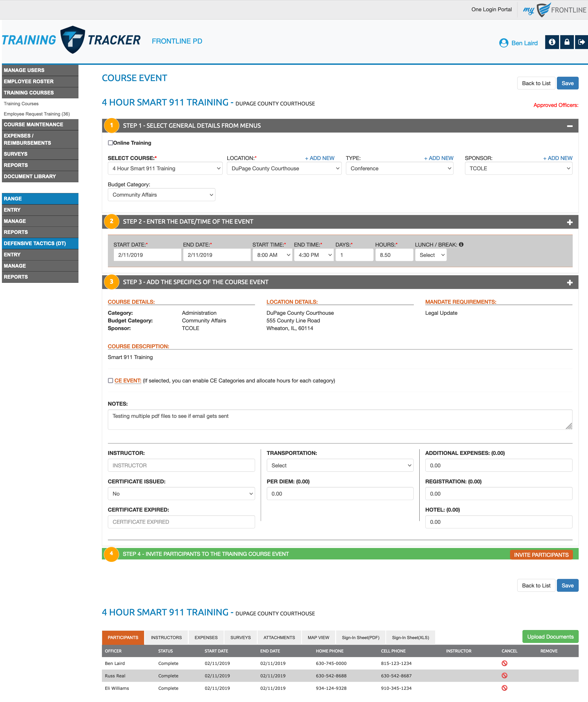Screen dimensions: 588x702
Task: Switch to the Participants tab
Action: point(123,637)
